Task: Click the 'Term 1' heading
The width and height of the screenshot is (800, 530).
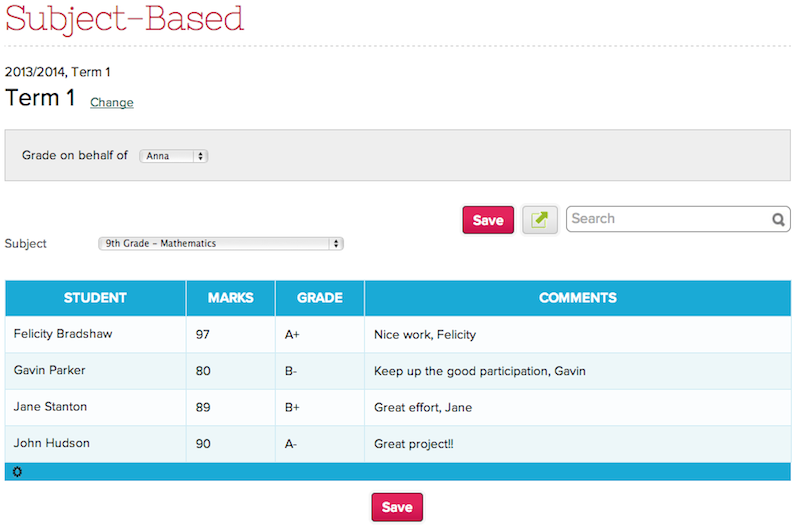Action: [40, 97]
